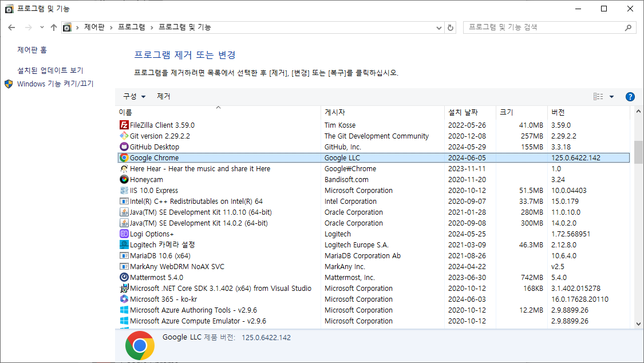Click the Java SE Development Kit 11.0.10 icon
Screen dimensions: 644x363
(x=124, y=212)
